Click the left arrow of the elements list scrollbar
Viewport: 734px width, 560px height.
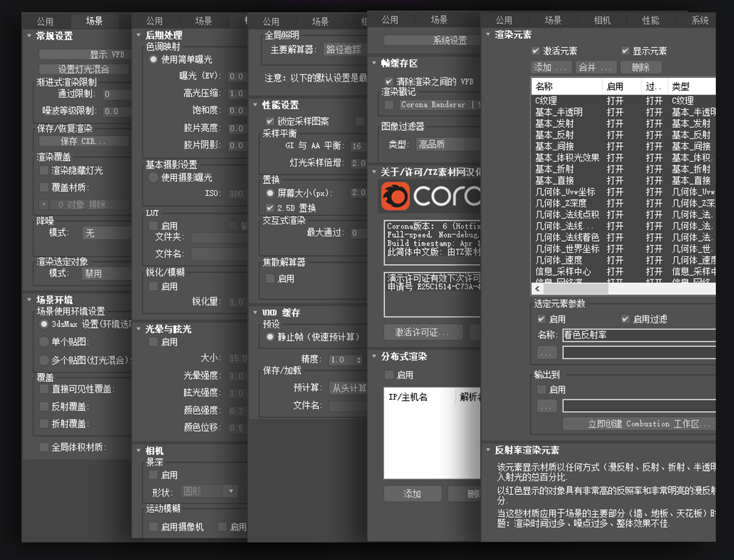click(x=537, y=288)
